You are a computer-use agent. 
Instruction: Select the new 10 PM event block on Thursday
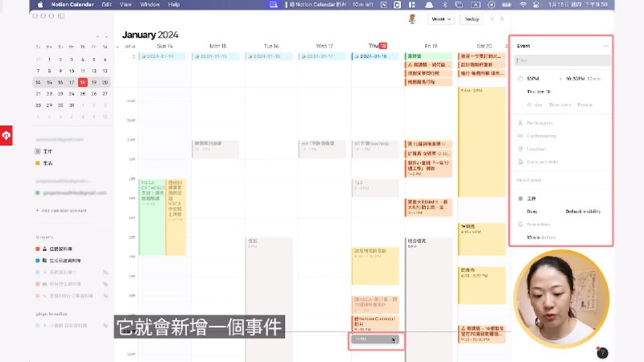click(x=375, y=339)
